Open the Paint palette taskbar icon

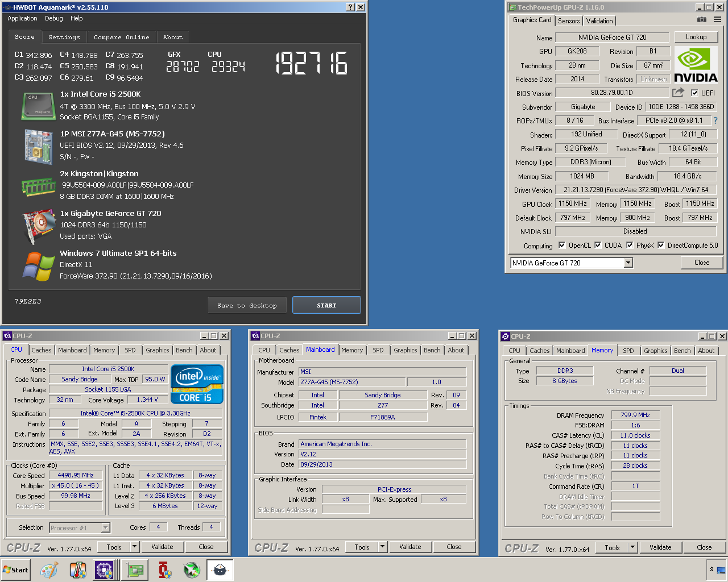(x=49, y=570)
